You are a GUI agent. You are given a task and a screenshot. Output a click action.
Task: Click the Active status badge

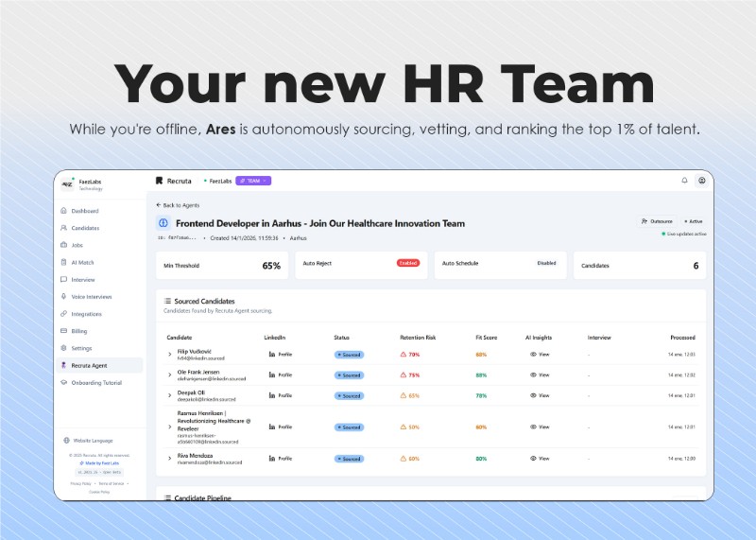pos(694,221)
